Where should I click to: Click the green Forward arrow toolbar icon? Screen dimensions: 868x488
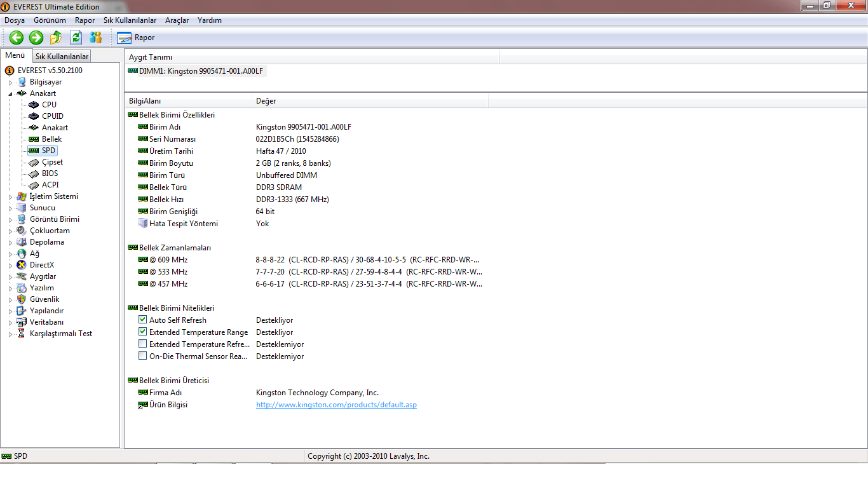[36, 37]
